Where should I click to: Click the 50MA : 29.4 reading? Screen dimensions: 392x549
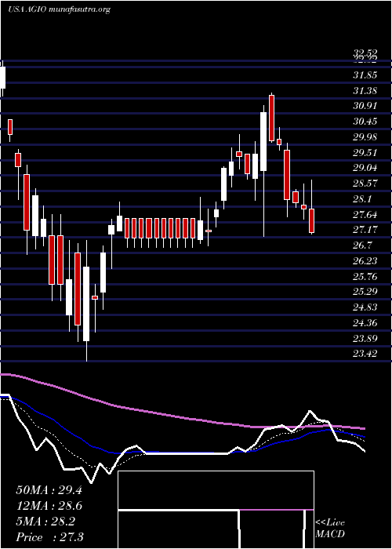pos(49,490)
